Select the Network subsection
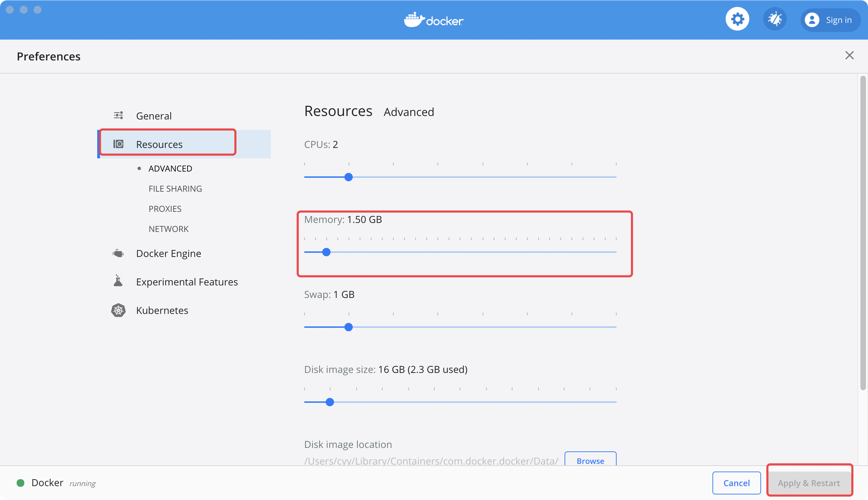868x500 pixels. (x=168, y=229)
